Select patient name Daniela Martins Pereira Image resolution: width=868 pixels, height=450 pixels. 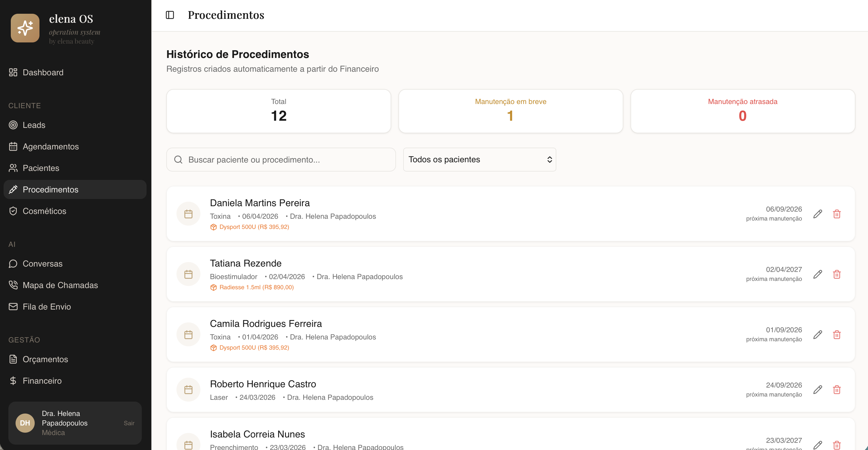click(260, 203)
